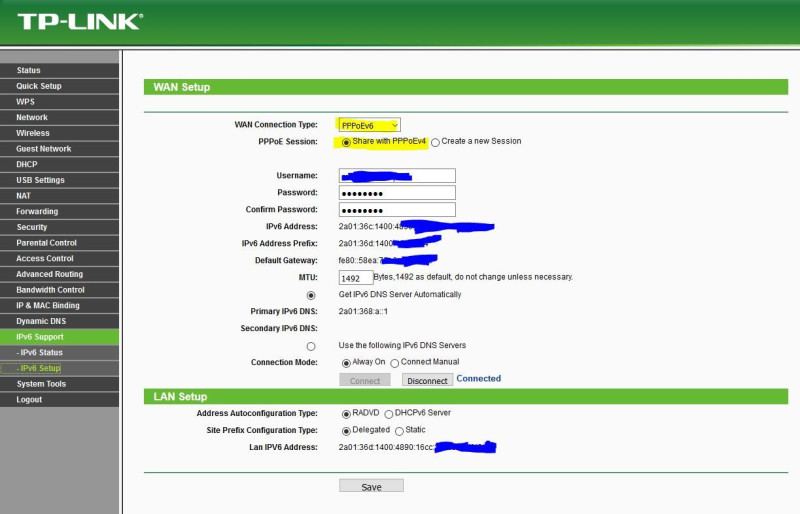Click the WAN Setup section header
The width and height of the screenshot is (800, 514).
(x=466, y=87)
